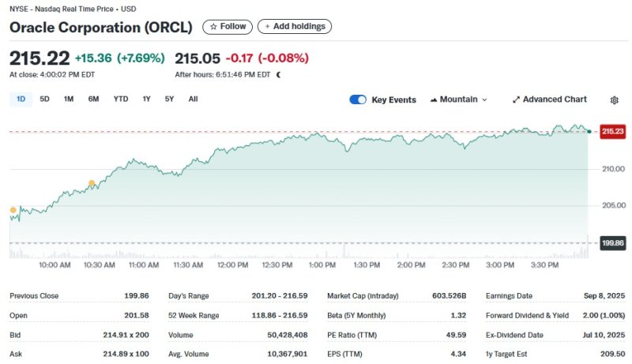Show the 5Y chart range

pyautogui.click(x=169, y=99)
